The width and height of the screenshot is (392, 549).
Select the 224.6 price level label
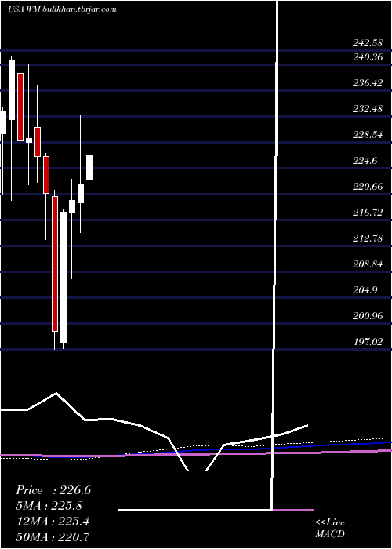click(x=365, y=160)
